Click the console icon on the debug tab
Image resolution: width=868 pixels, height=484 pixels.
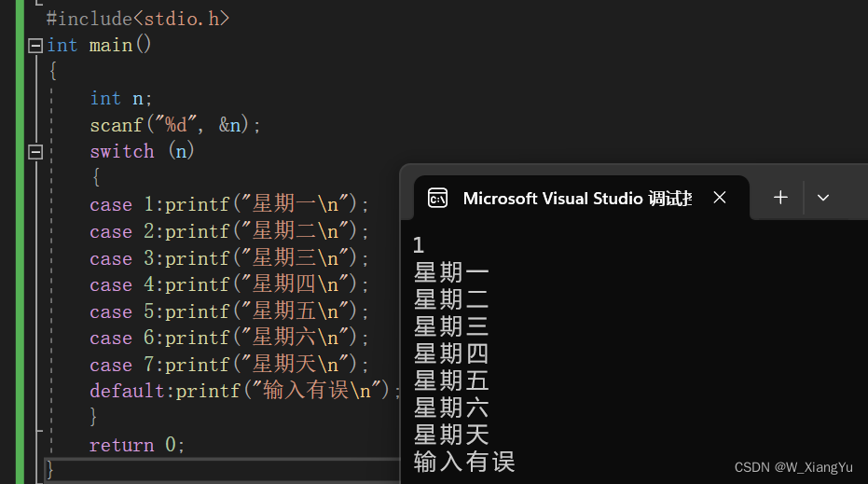coord(437,199)
